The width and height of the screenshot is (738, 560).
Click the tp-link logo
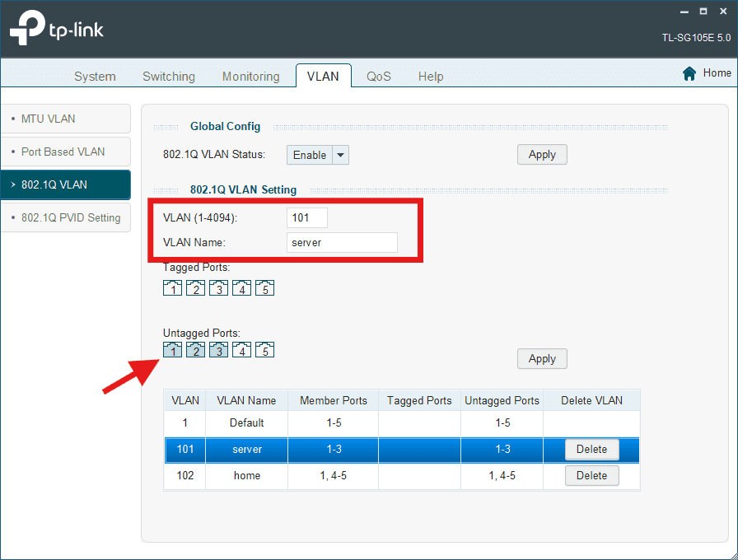[55, 29]
